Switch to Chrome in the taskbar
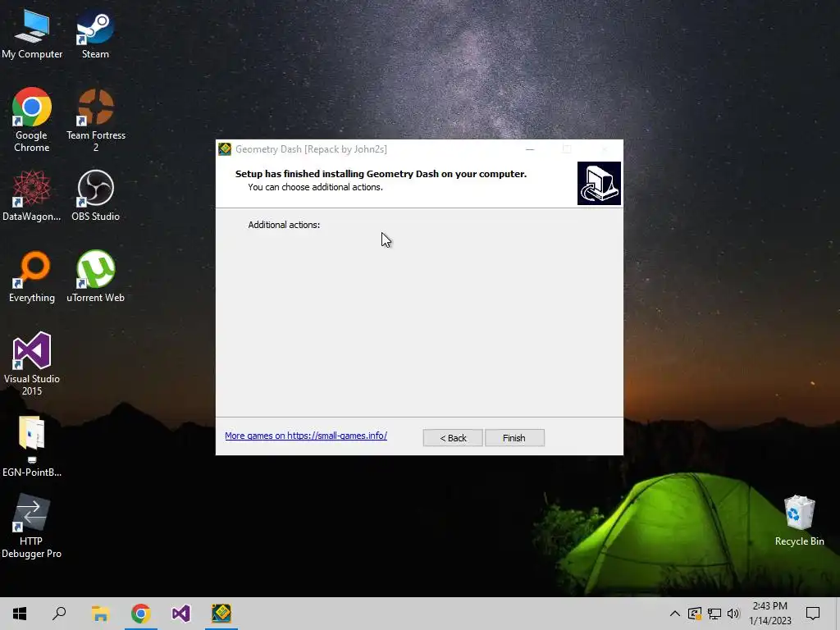The height and width of the screenshot is (630, 840). [x=141, y=614]
